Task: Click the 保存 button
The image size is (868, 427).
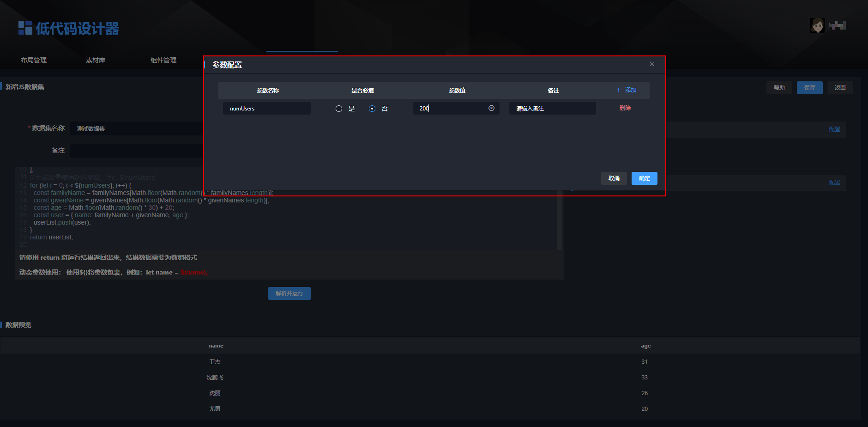Action: pyautogui.click(x=810, y=88)
